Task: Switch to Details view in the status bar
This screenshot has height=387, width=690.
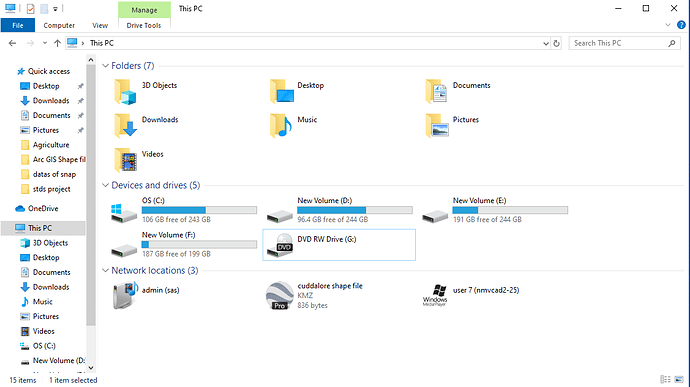Action: pos(665,379)
